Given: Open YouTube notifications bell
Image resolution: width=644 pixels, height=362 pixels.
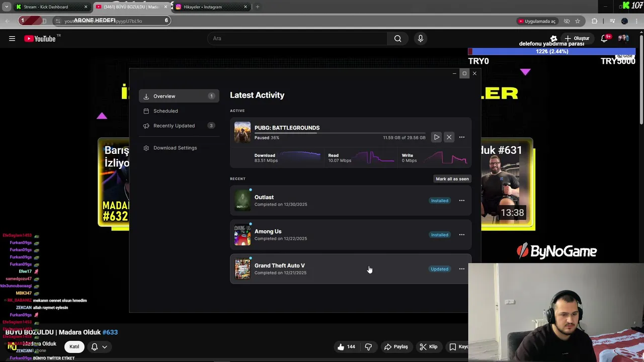Looking at the screenshot, I should 605,39.
